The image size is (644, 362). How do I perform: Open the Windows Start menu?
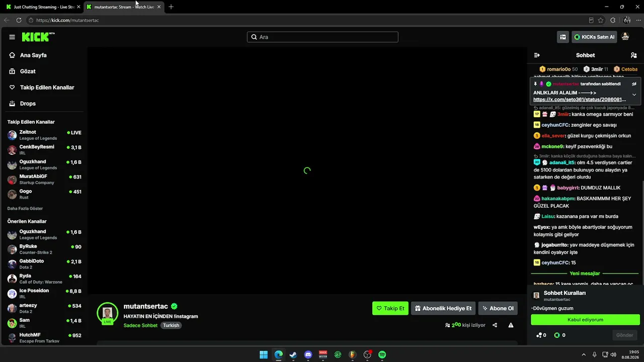[264, 354]
